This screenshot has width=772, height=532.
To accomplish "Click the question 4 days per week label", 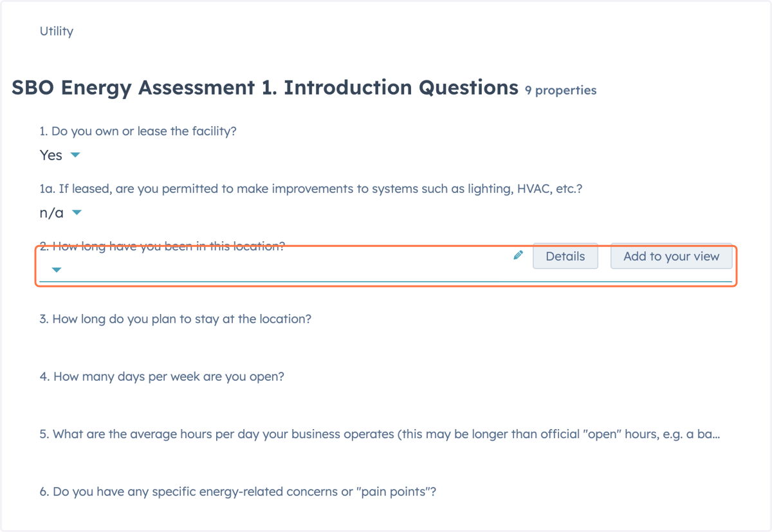I will [162, 376].
